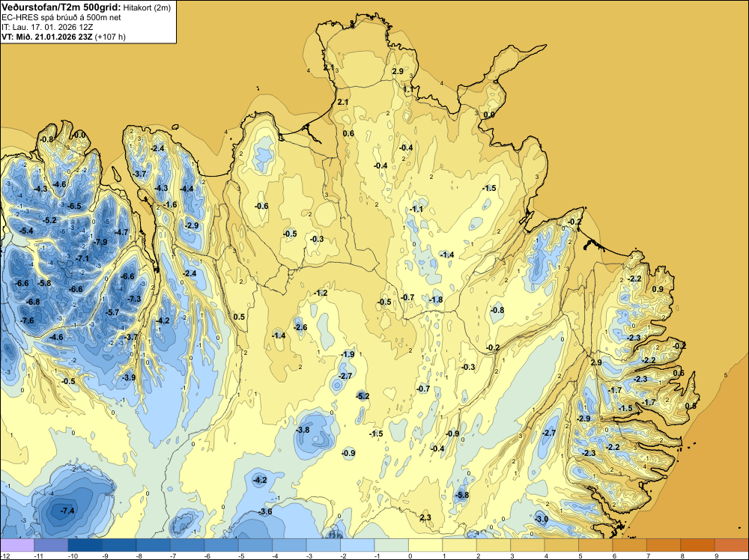This screenshot has width=749, height=560.
Task: Click the legend scale label '-12'
Action: tap(4, 556)
